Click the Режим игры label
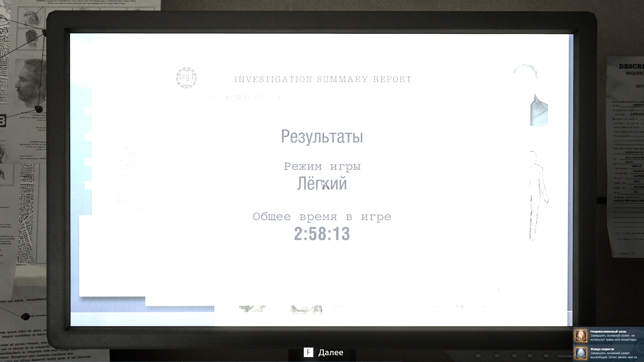The height and width of the screenshot is (362, 644). 322,166
